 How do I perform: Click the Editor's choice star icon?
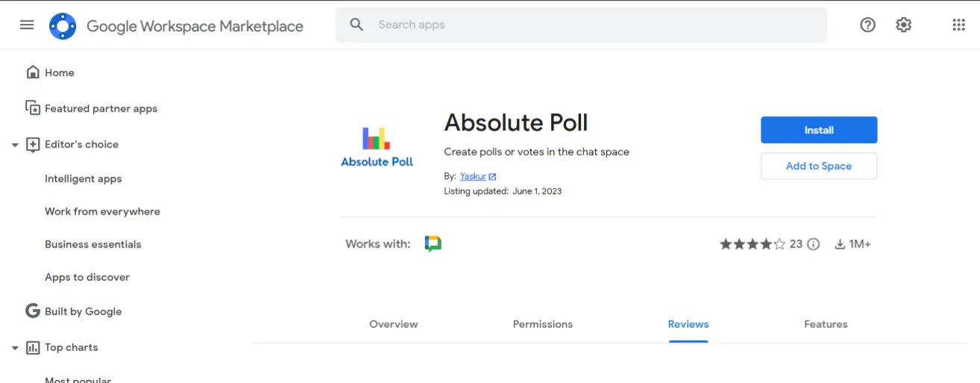pos(33,145)
